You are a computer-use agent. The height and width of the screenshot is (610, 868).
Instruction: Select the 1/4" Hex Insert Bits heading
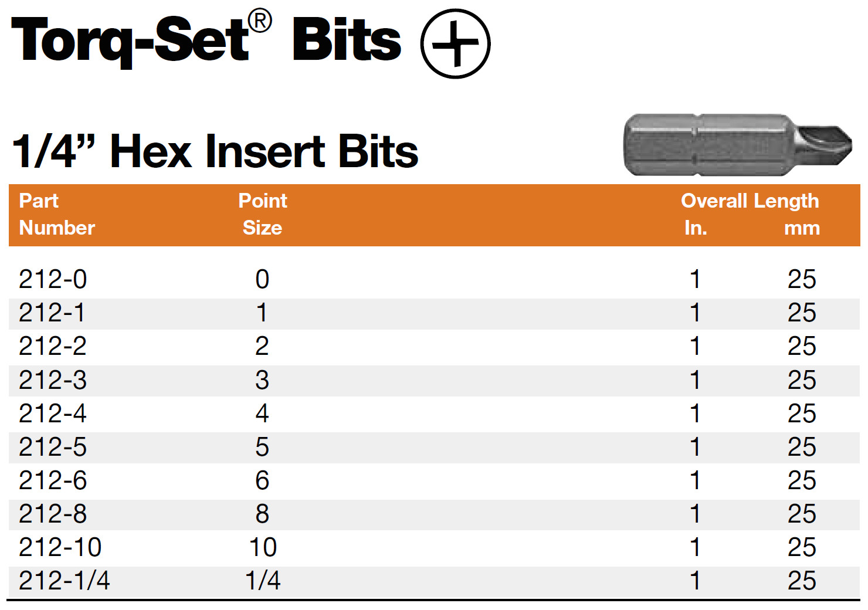click(x=215, y=151)
